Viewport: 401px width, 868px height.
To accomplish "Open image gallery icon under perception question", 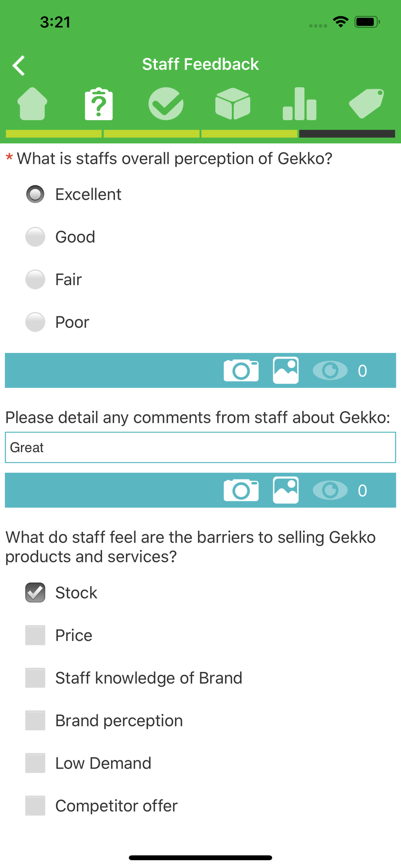I will (286, 371).
